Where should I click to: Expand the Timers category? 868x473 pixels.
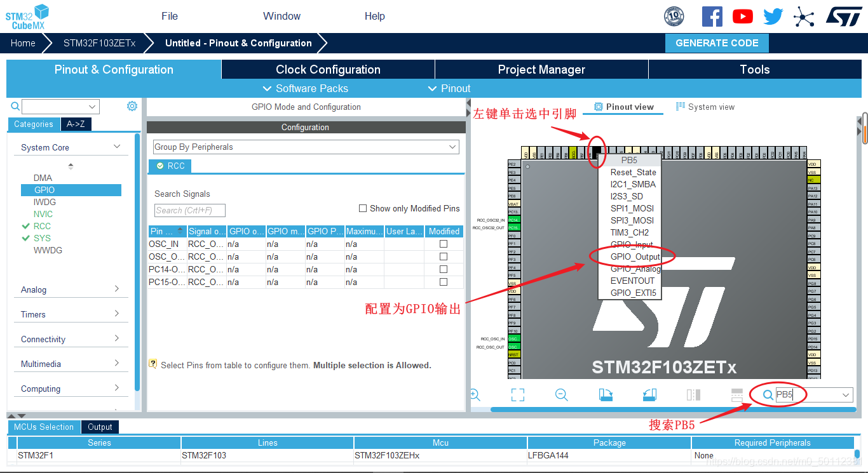[x=117, y=314]
